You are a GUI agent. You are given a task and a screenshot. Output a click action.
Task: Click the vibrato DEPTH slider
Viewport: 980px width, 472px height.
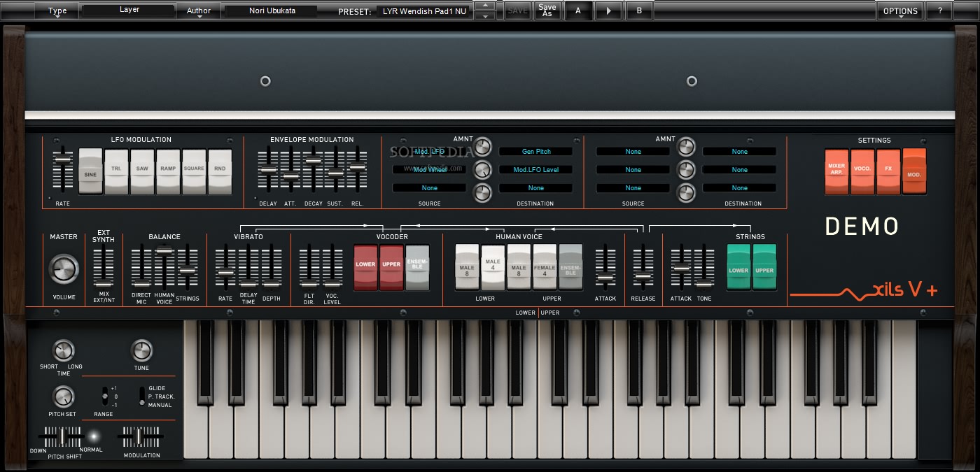[x=272, y=266]
